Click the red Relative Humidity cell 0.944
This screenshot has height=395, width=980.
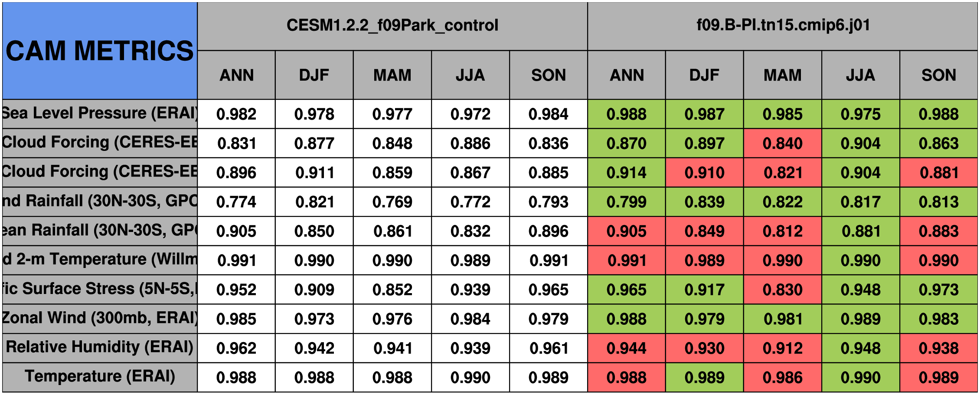pyautogui.click(x=626, y=348)
